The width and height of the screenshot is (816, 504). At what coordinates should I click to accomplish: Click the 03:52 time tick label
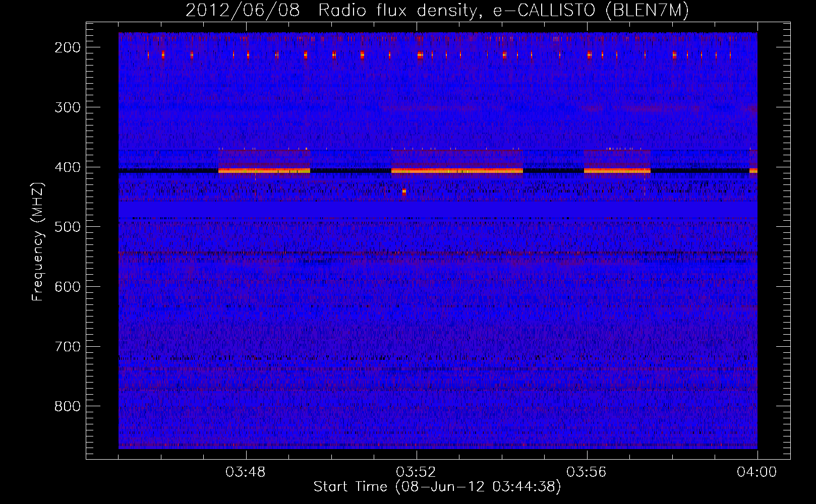(x=417, y=472)
